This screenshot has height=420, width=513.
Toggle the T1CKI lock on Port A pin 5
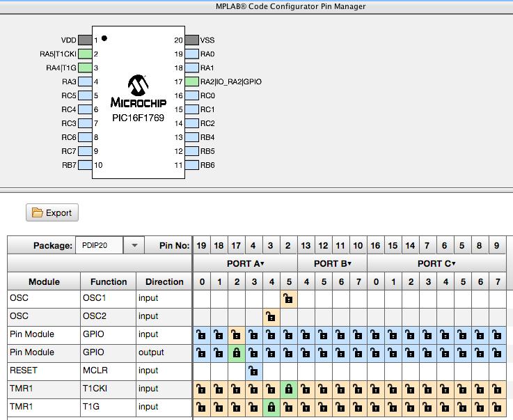click(288, 389)
